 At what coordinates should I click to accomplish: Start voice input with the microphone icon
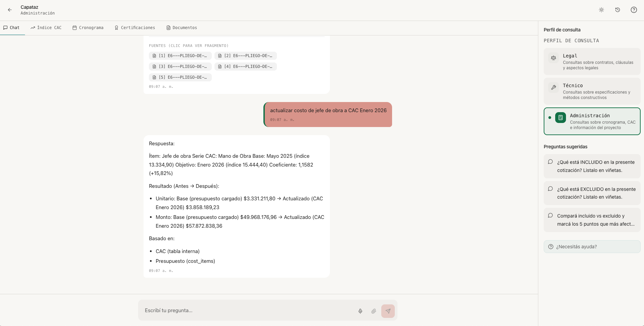tap(360, 311)
